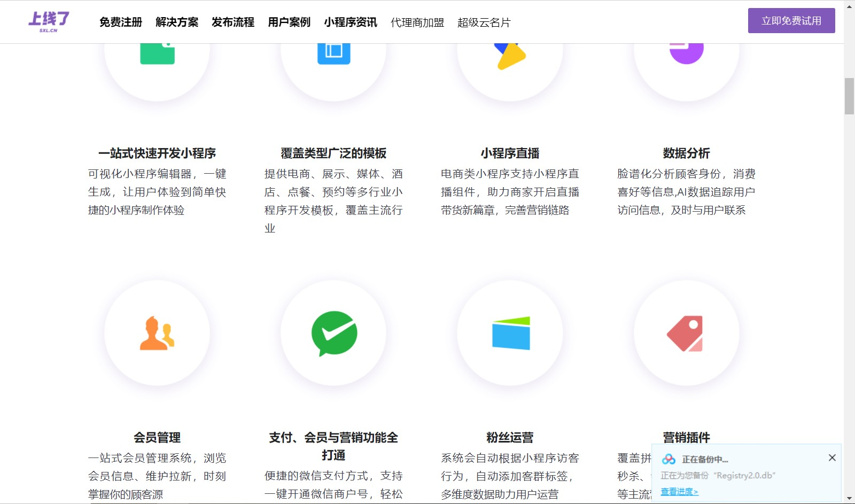Click the blue wallet icon above 粉丝运营

tap(510, 332)
